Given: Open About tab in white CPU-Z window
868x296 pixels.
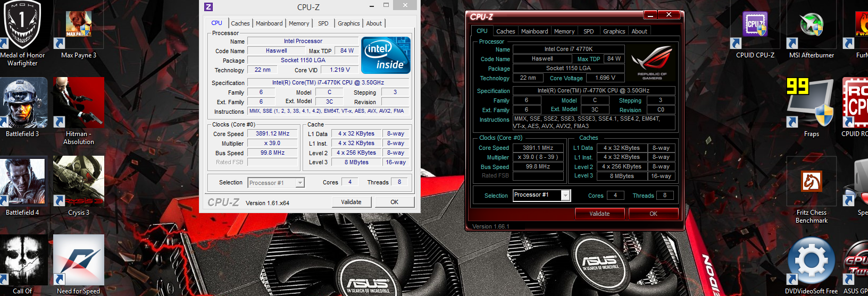Looking at the screenshot, I should (374, 23).
